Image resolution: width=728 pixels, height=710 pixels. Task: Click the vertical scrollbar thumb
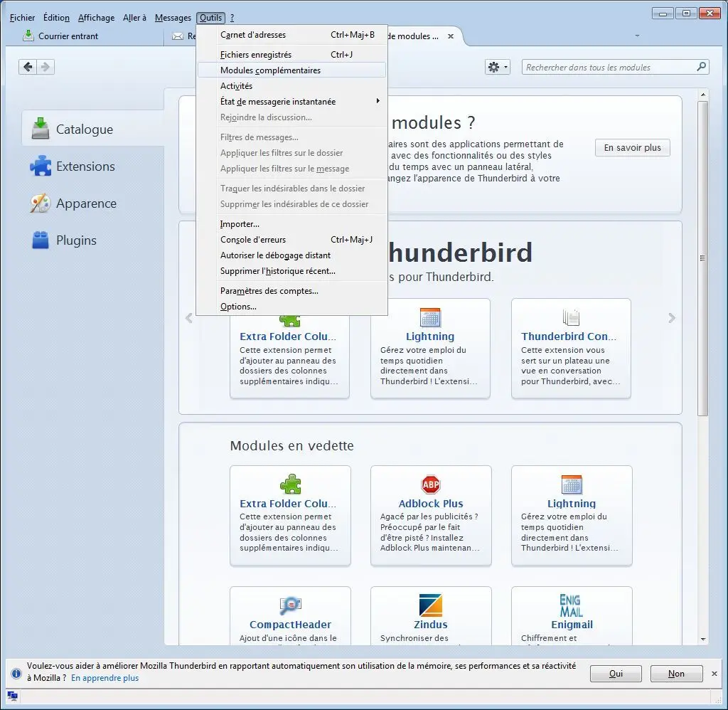coord(703,258)
